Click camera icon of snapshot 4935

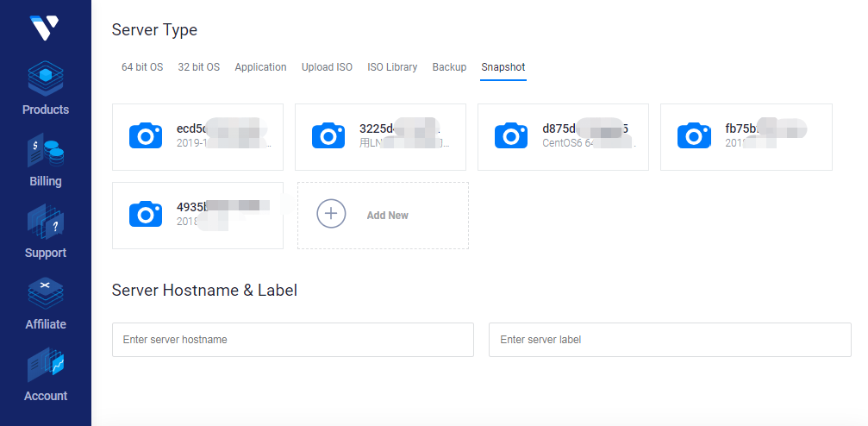146,214
